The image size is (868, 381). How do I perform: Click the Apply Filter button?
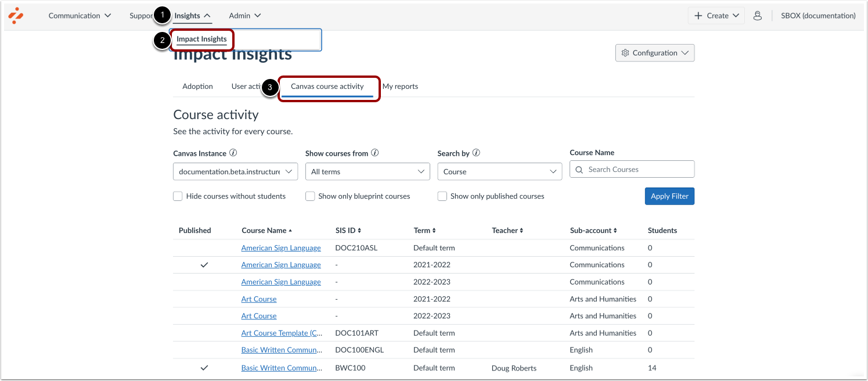tap(669, 196)
